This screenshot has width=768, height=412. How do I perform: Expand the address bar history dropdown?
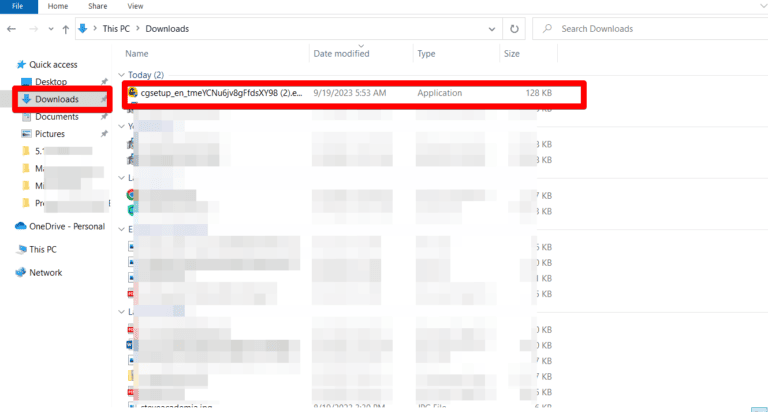(x=492, y=29)
